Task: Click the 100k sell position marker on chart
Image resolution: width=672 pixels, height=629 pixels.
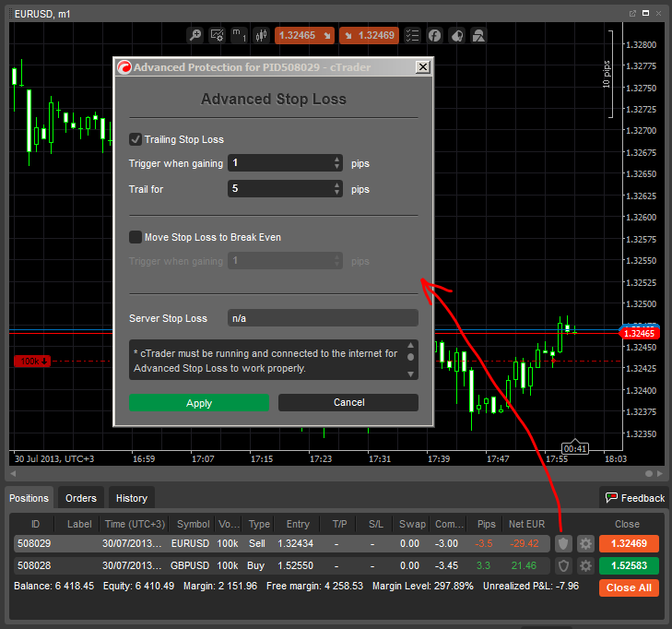Action: [32, 361]
